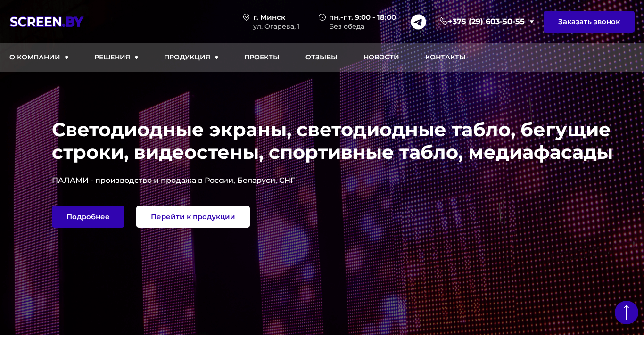Click the phone handset icon
This screenshot has height=362, width=644.
pyautogui.click(x=443, y=21)
